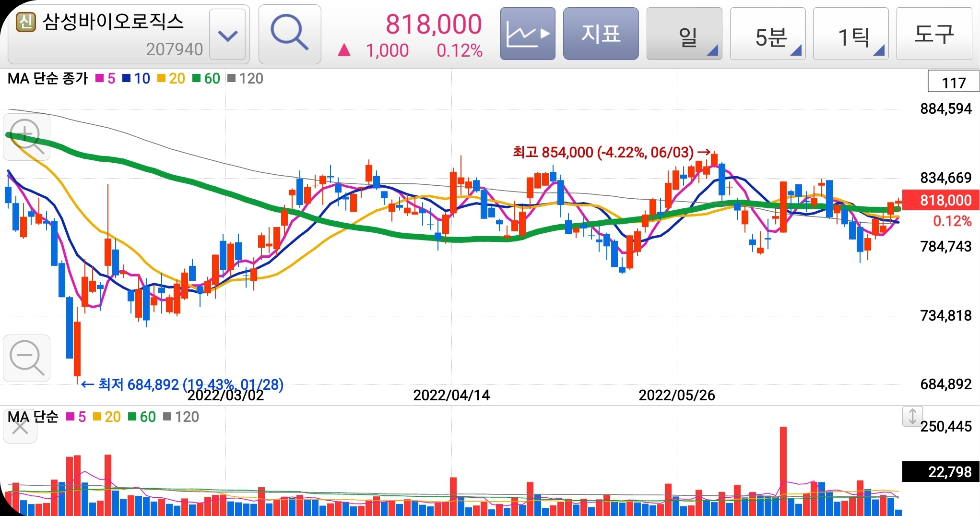Image resolution: width=980 pixels, height=516 pixels.
Task: Click the 734,818 price axis label
Action: coord(946,316)
